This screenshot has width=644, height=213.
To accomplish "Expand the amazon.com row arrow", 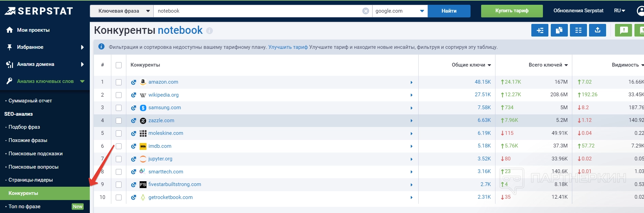I will 411,82.
